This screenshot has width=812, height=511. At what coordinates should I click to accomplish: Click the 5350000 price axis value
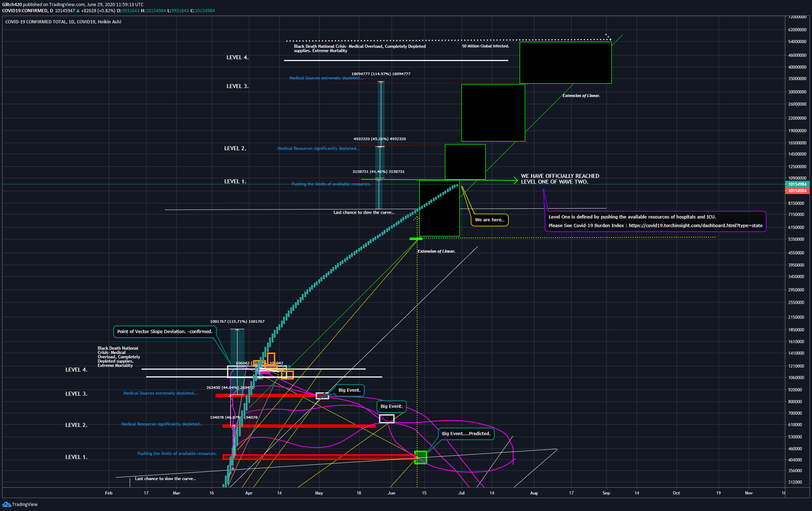[x=796, y=239]
